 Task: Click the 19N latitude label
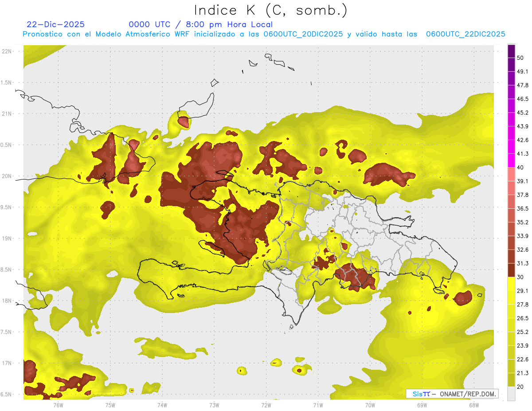8,239
